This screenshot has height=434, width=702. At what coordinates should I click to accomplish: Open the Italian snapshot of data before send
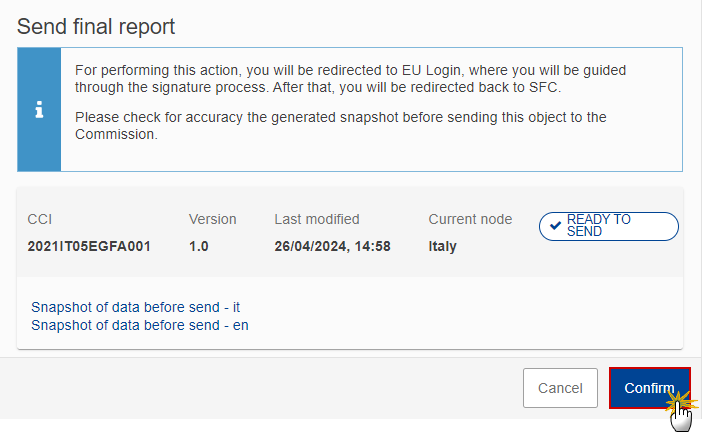pos(135,307)
